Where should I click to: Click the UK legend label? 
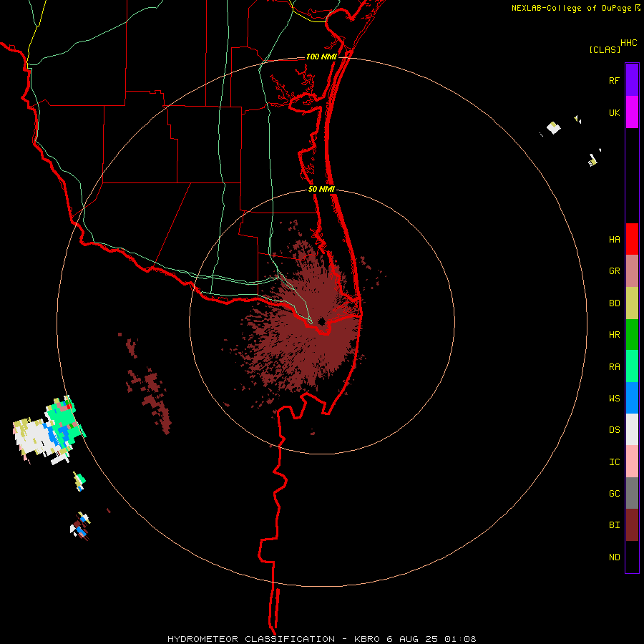tap(614, 112)
